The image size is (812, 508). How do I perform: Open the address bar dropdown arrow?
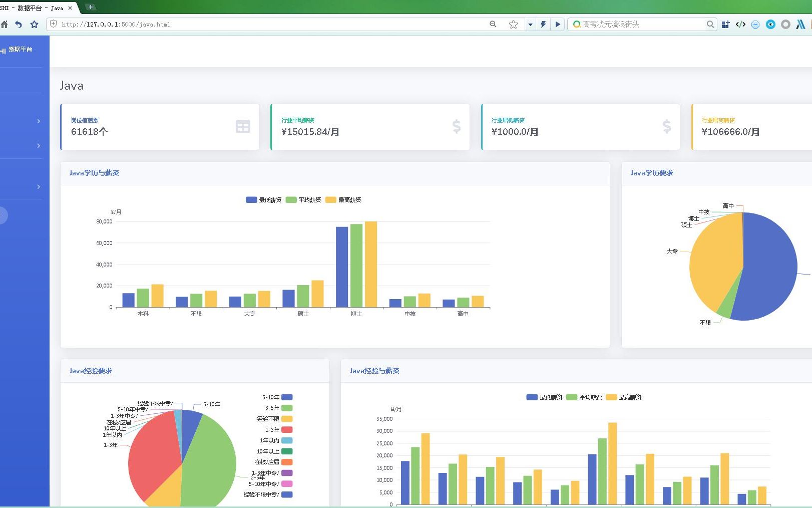point(530,24)
